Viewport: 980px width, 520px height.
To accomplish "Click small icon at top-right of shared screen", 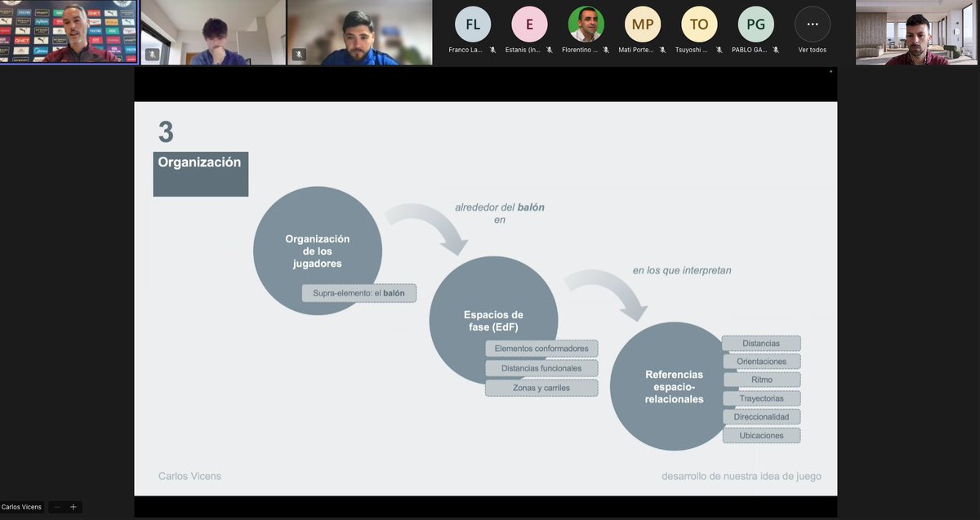I will point(831,72).
